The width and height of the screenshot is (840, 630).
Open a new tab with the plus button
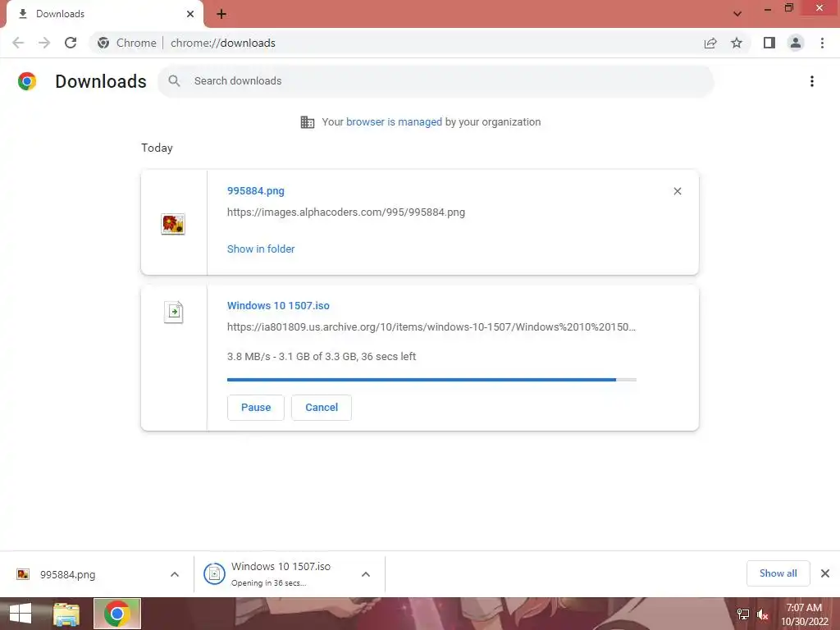coord(221,14)
